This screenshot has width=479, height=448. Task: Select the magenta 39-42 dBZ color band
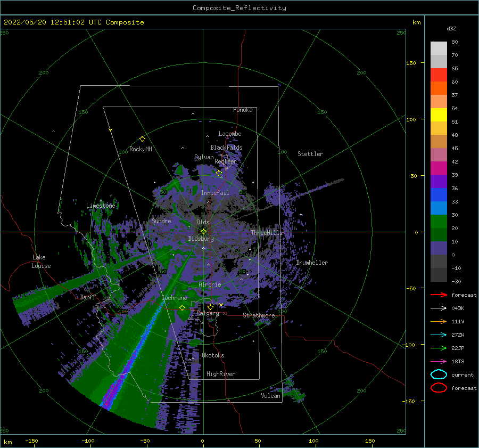pos(439,168)
